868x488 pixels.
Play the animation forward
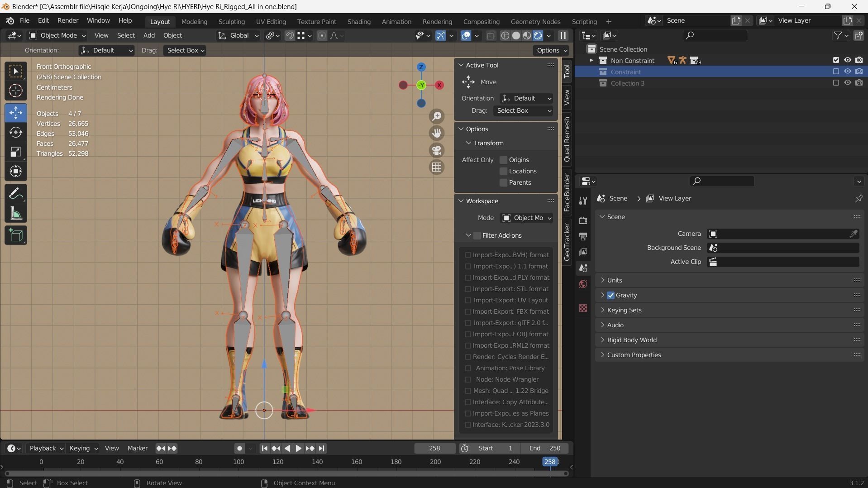[299, 448]
